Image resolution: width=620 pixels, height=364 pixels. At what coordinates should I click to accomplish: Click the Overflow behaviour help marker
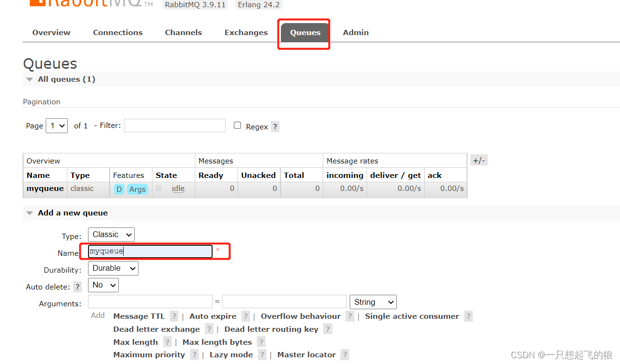(x=349, y=316)
